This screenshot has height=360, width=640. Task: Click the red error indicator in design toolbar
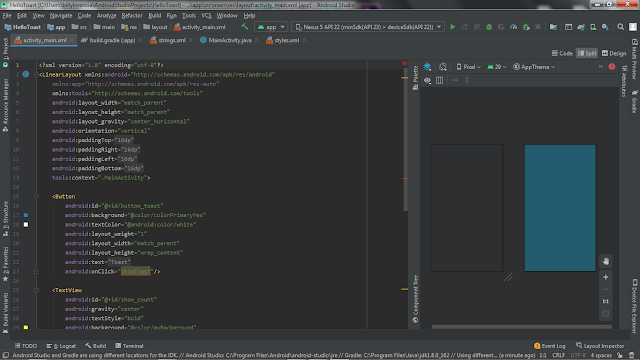612,67
